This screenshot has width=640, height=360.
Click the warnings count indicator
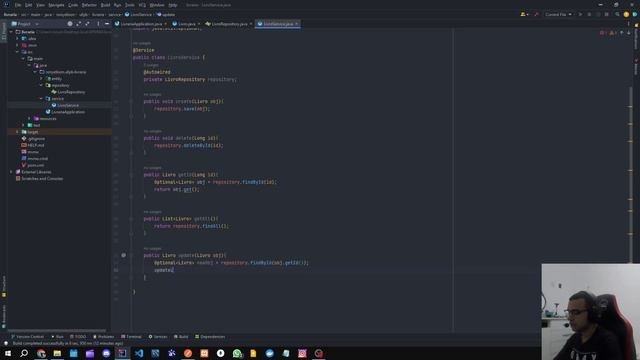612,33
